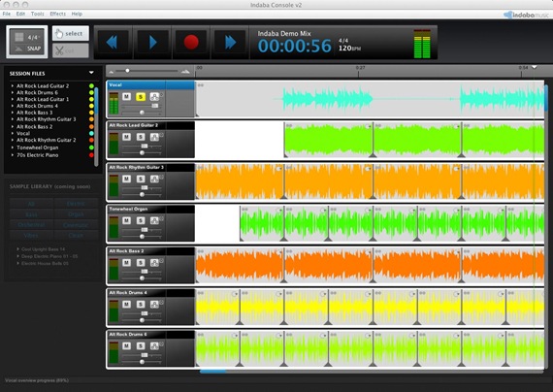Toggle solo on the Vocal track
553x392 pixels.
[141, 97]
